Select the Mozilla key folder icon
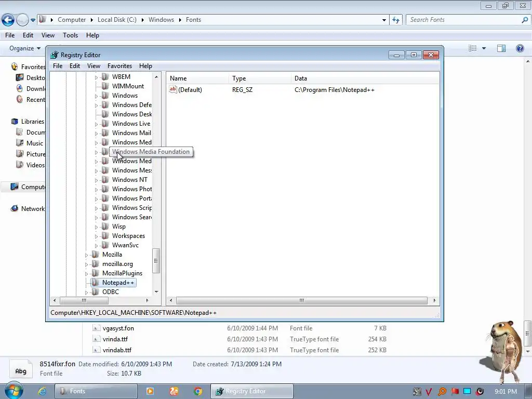This screenshot has height=399, width=532. [96, 255]
